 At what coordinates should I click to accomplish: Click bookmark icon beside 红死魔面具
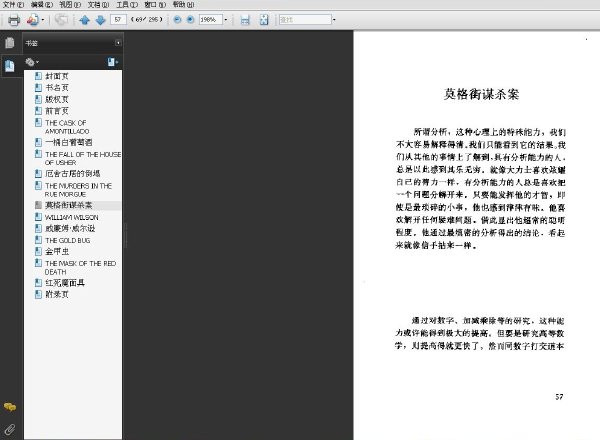(38, 283)
